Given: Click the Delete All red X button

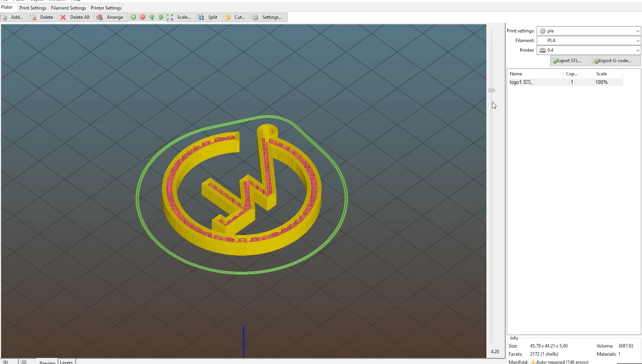Looking at the screenshot, I should (x=77, y=17).
